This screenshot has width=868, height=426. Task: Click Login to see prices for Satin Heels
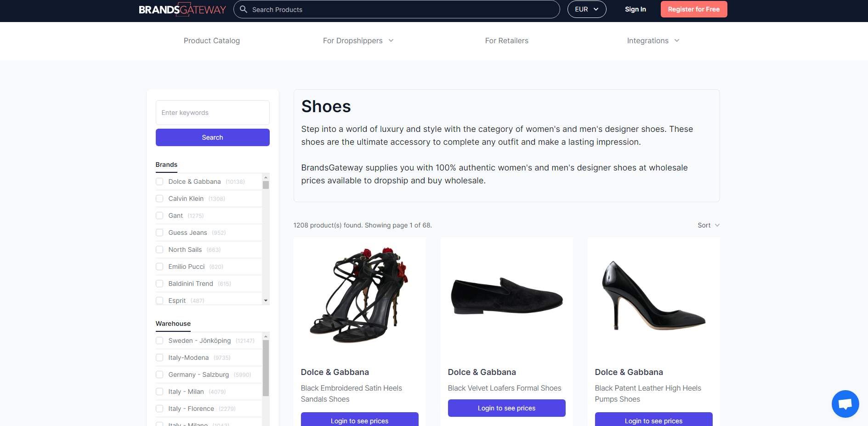tap(360, 419)
